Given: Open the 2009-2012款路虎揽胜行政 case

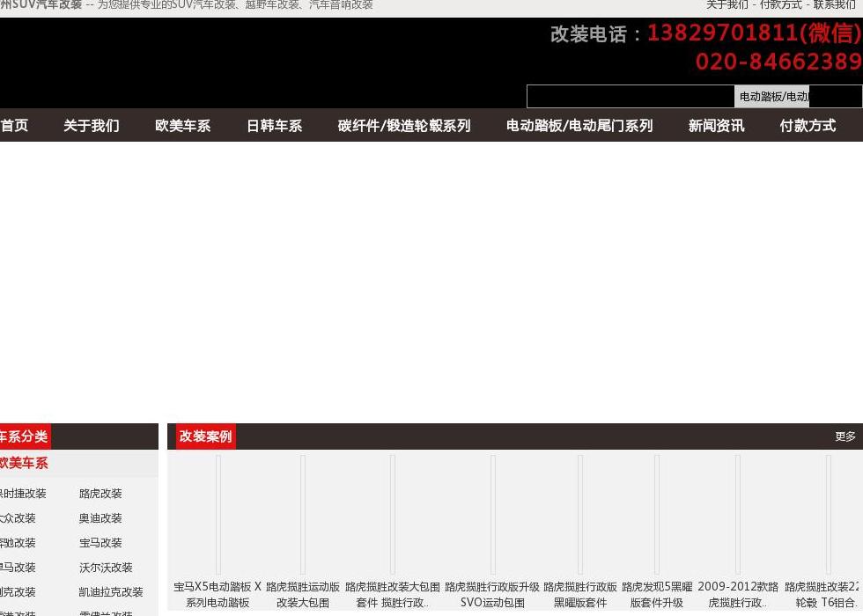Looking at the screenshot, I should coord(738,595).
